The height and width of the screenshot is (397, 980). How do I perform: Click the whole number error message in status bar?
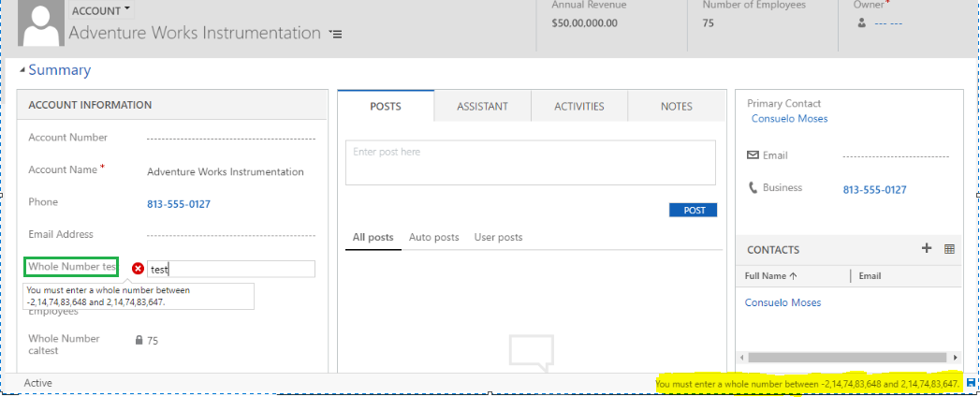tap(808, 383)
